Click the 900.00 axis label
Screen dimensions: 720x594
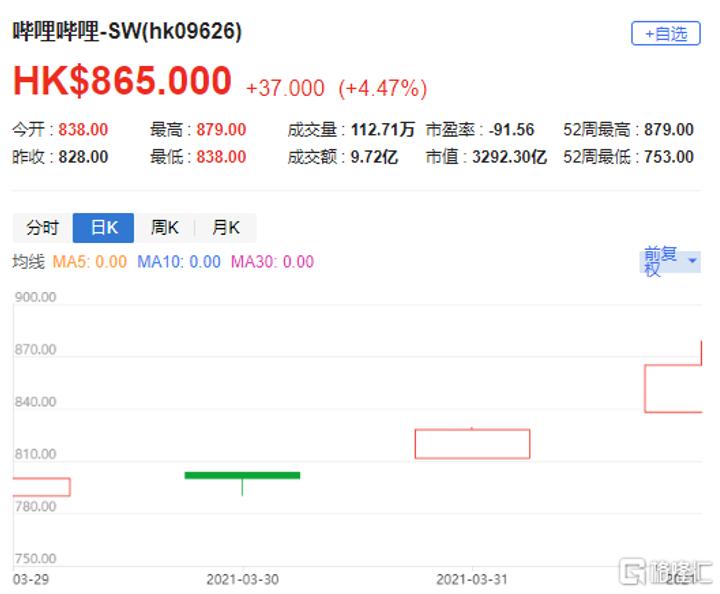point(35,297)
